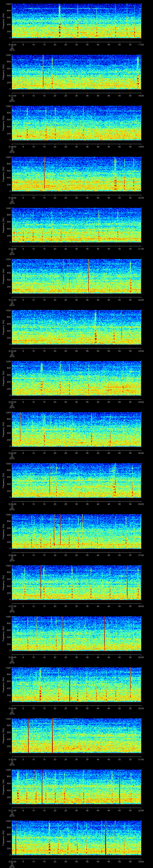Select the spectrogram panel starting at 0:24:00
The image size is (153, 868).
[77, 429]
